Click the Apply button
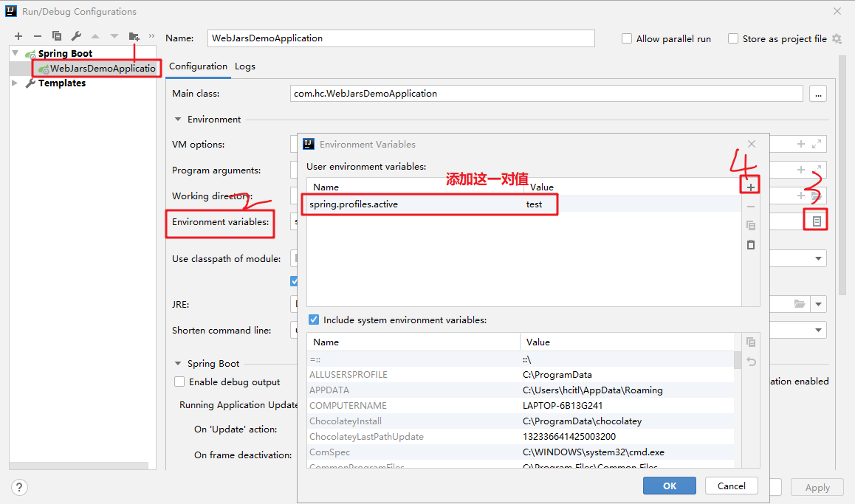The height and width of the screenshot is (504, 855). point(817,488)
